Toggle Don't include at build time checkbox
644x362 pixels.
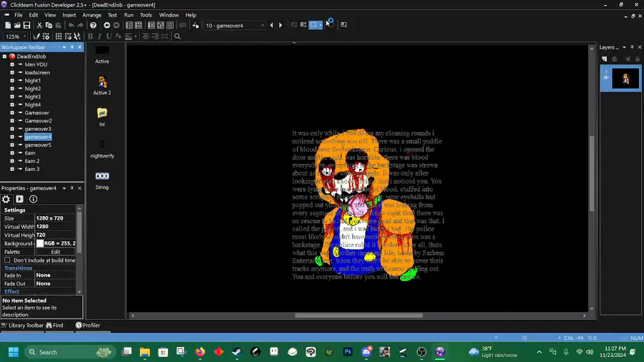tap(7, 260)
